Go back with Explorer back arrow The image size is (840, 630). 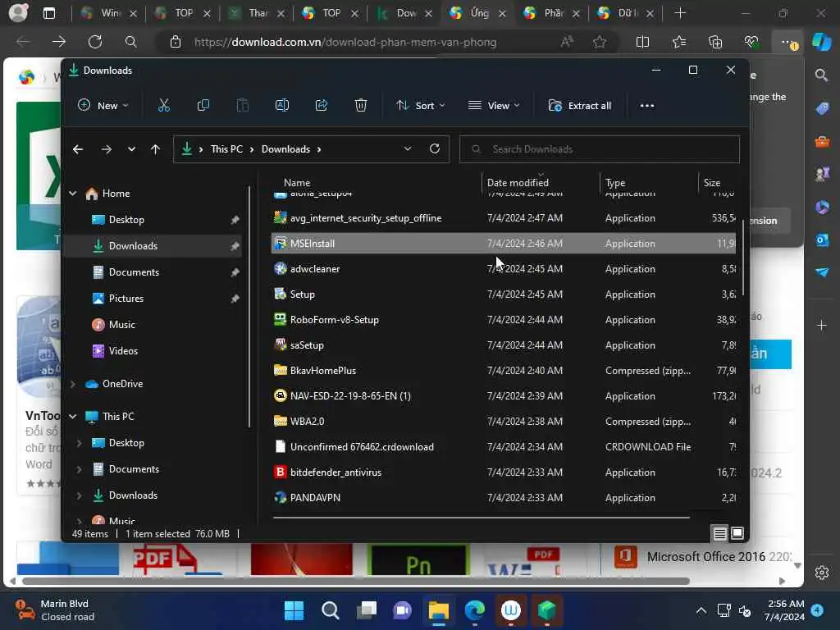point(78,149)
